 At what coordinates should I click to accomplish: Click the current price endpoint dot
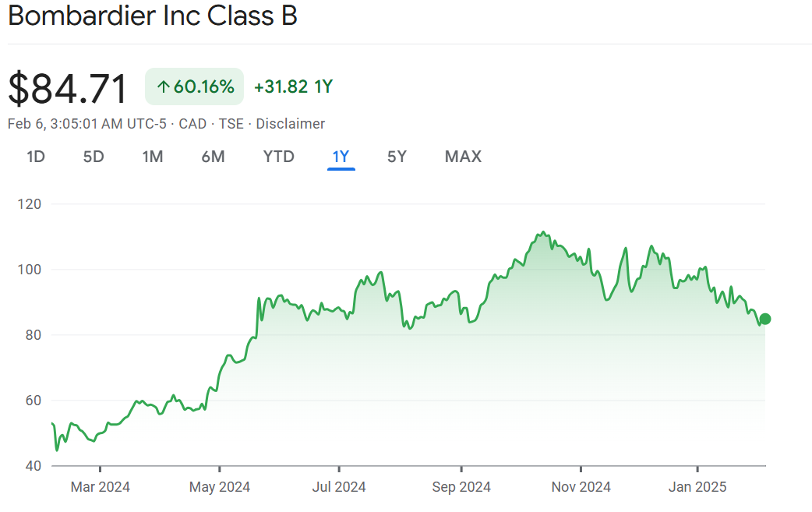click(765, 319)
